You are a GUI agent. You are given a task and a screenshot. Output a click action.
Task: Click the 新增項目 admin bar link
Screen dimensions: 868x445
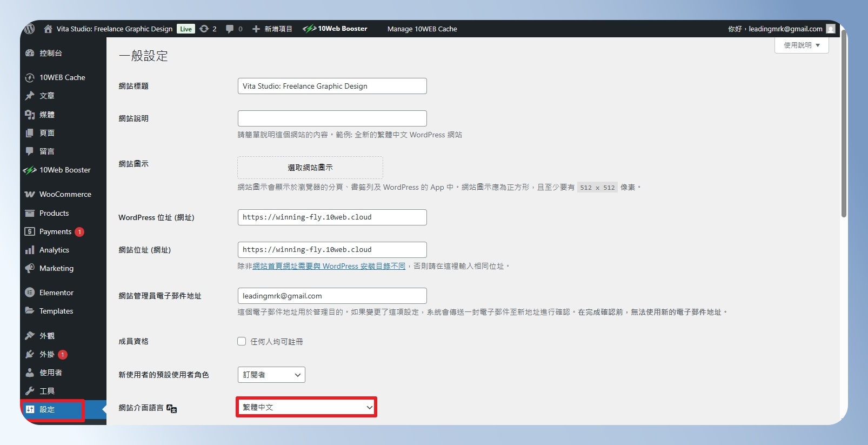[x=278, y=29]
